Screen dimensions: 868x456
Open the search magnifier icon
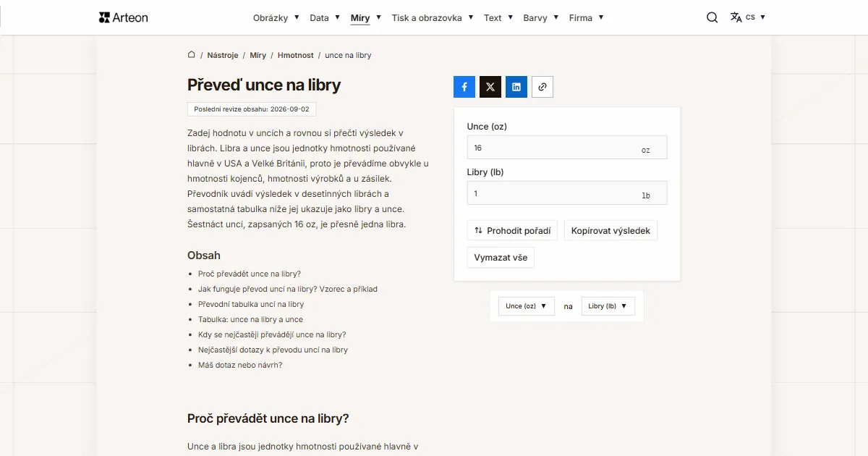pos(712,17)
